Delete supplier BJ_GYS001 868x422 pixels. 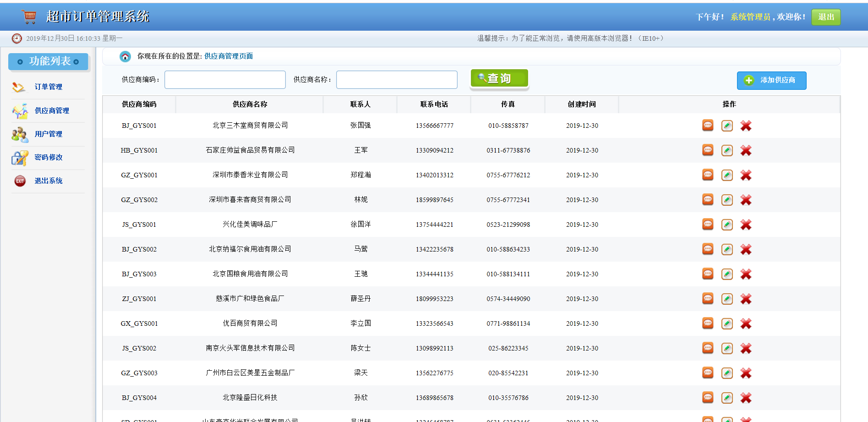[x=746, y=126]
